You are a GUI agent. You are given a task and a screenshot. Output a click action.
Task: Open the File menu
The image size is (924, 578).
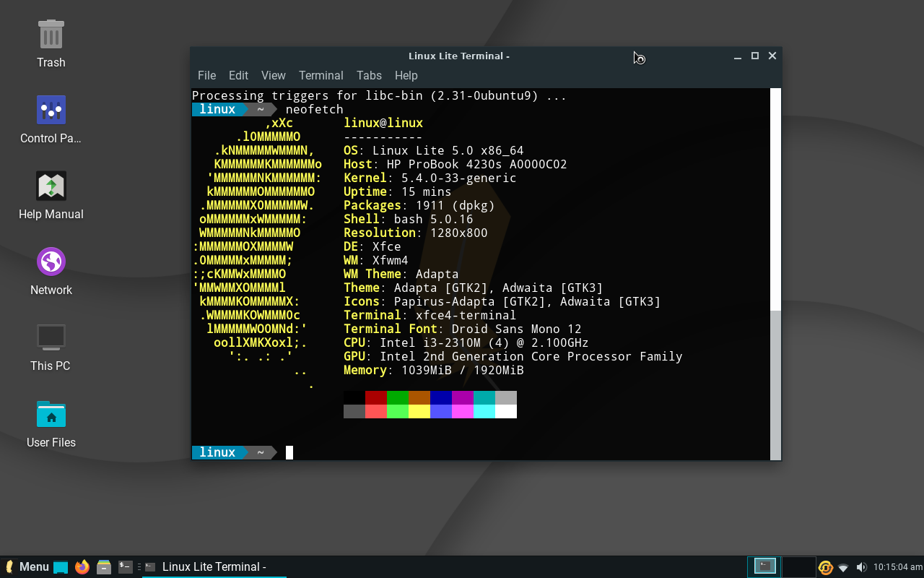206,75
